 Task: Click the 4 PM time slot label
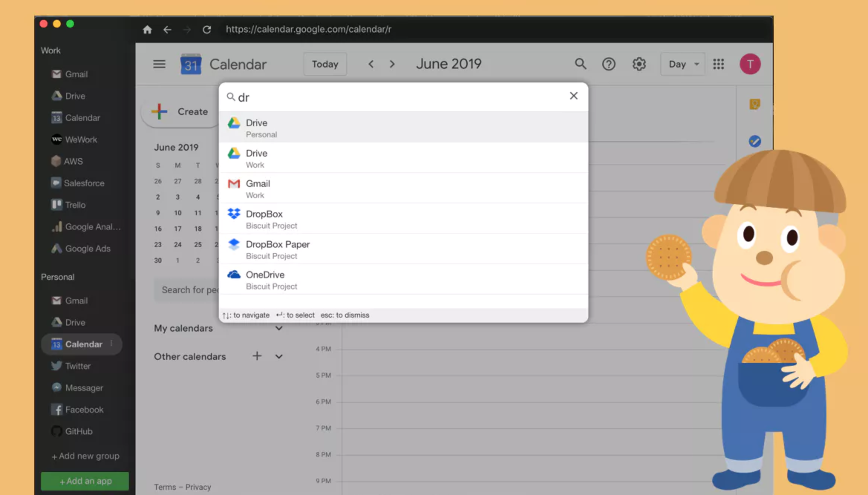click(323, 349)
